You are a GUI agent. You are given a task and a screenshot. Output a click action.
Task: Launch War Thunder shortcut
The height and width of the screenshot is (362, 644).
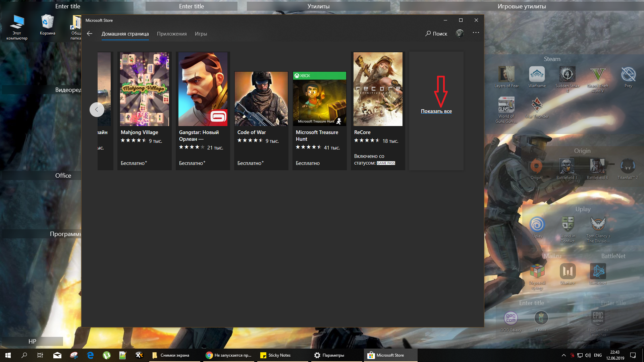537,108
